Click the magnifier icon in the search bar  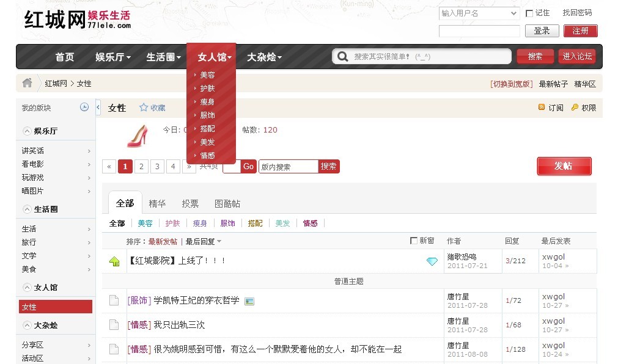pos(342,56)
